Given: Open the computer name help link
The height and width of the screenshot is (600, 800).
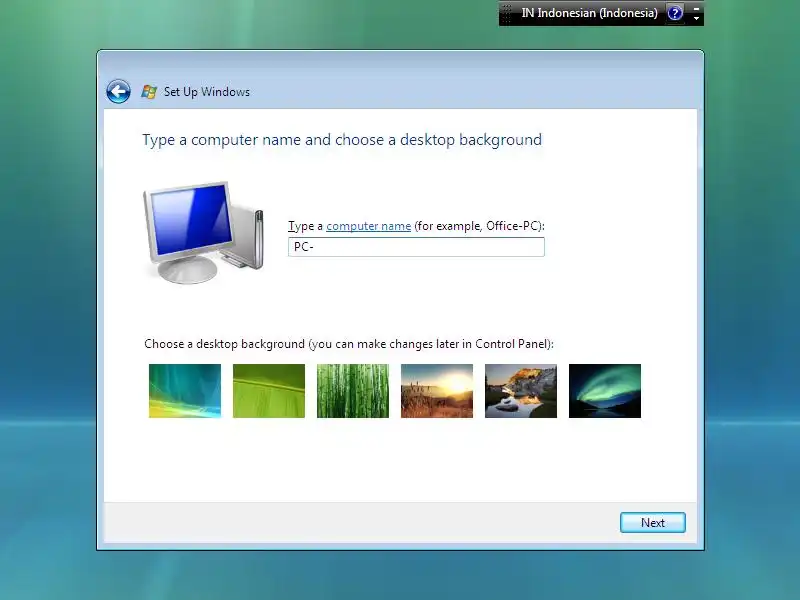Looking at the screenshot, I should (x=368, y=226).
